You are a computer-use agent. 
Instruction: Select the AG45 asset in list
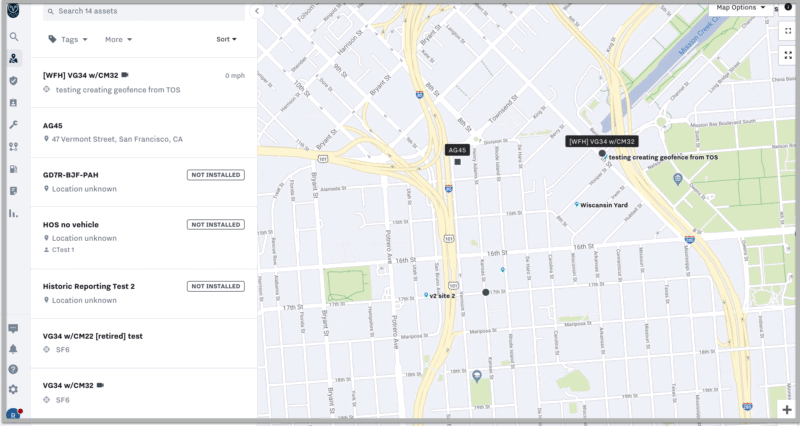[x=140, y=132]
